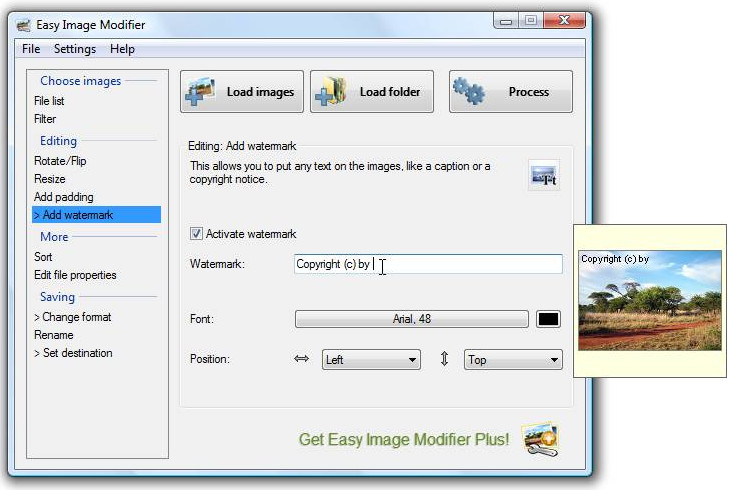Open the Rename option
Screen dimensions: 736x490
(x=54, y=335)
